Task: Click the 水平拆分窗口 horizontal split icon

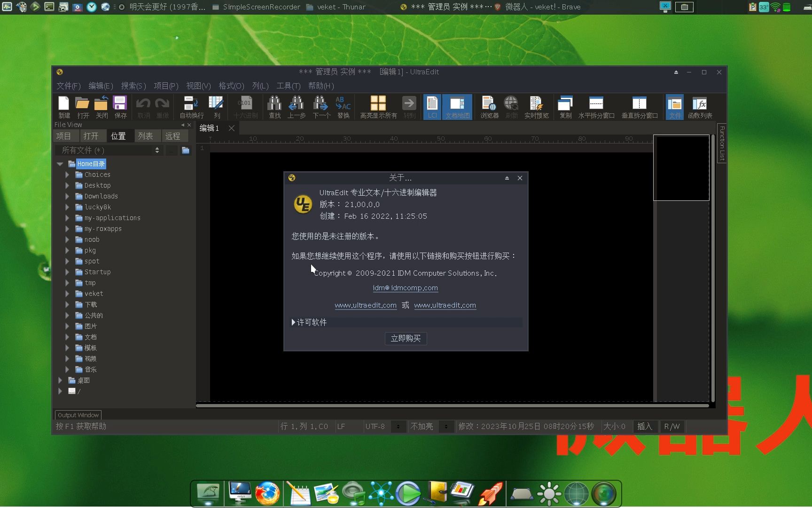Action: coord(596,107)
